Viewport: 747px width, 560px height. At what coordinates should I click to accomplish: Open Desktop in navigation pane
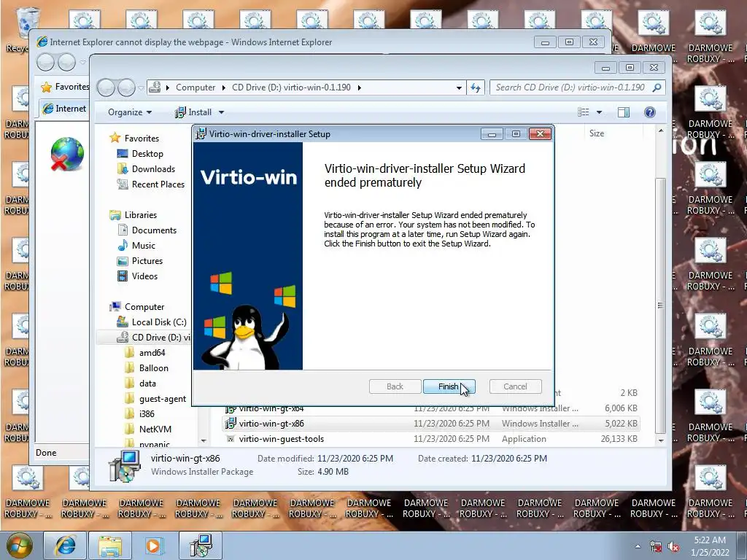147,154
